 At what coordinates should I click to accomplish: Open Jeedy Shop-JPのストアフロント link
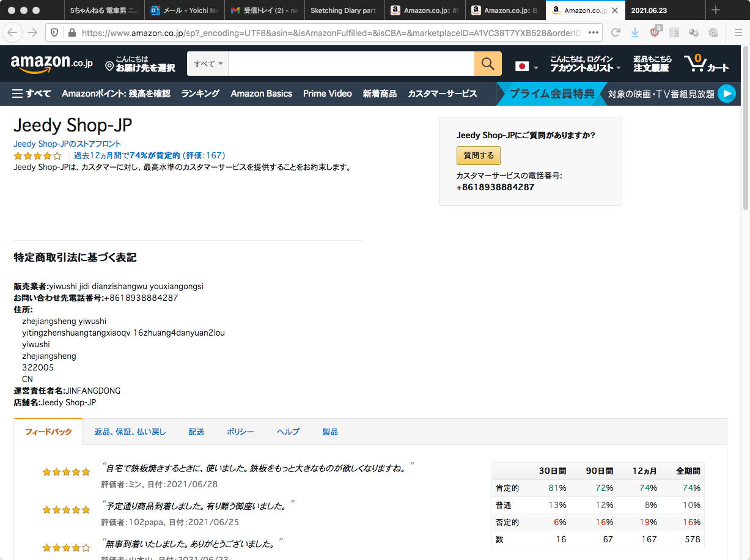pos(67,144)
